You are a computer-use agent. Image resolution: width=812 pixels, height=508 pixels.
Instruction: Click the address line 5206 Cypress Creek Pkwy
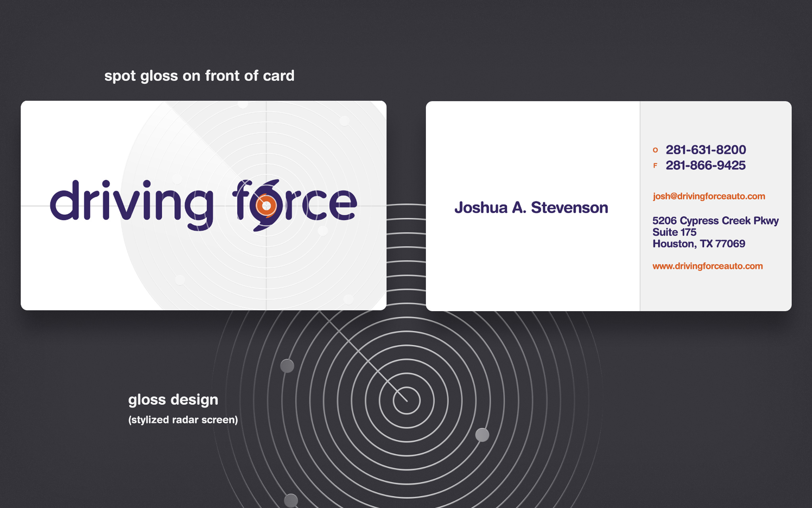[x=716, y=221]
